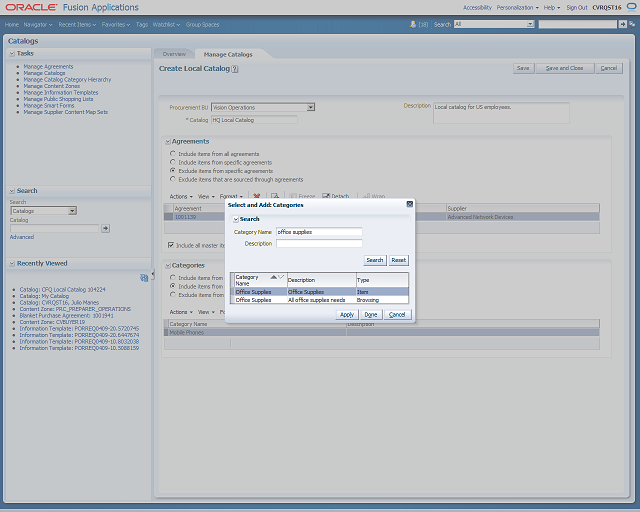Click the Advanced search link
This screenshot has width=640, height=512.
[x=22, y=237]
